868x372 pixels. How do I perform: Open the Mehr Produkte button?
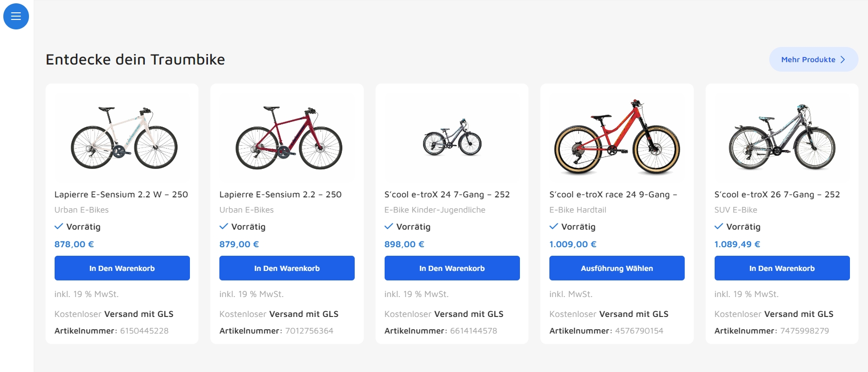coord(813,59)
